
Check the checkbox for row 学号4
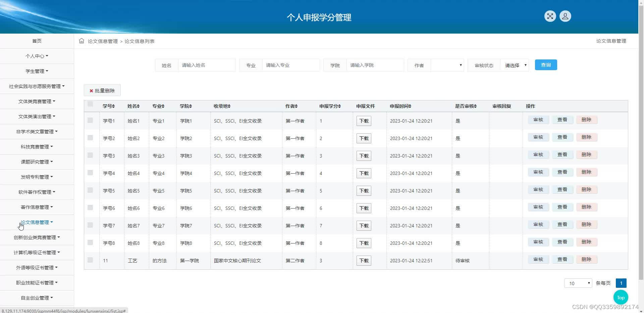[x=90, y=173]
